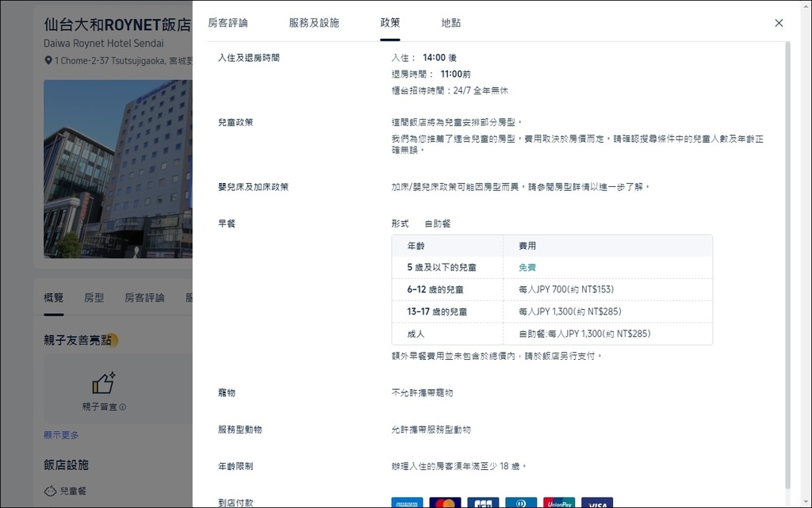Viewport: 812px width, 508px height.
Task: Click the info icon next to 親子皆宜
Action: (x=123, y=407)
